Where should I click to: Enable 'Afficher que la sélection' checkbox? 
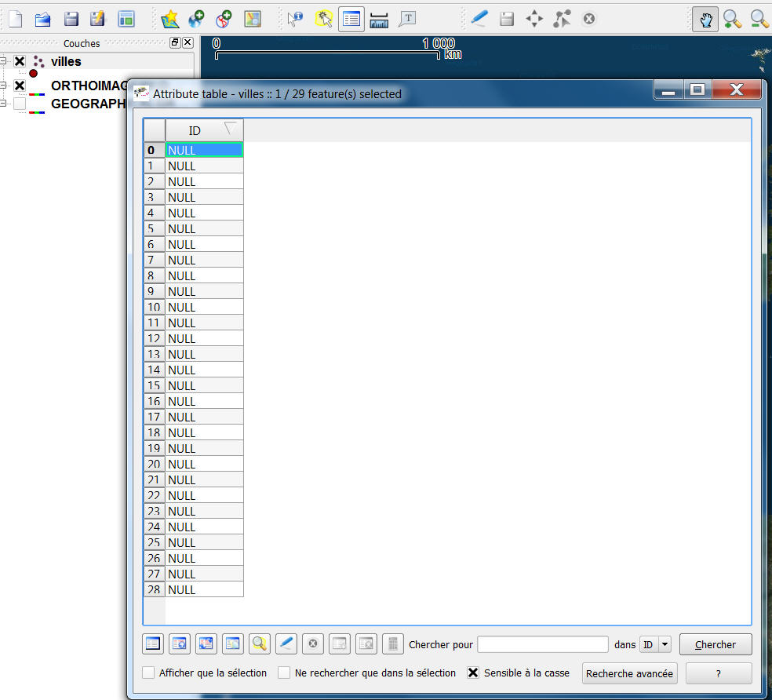(148, 673)
